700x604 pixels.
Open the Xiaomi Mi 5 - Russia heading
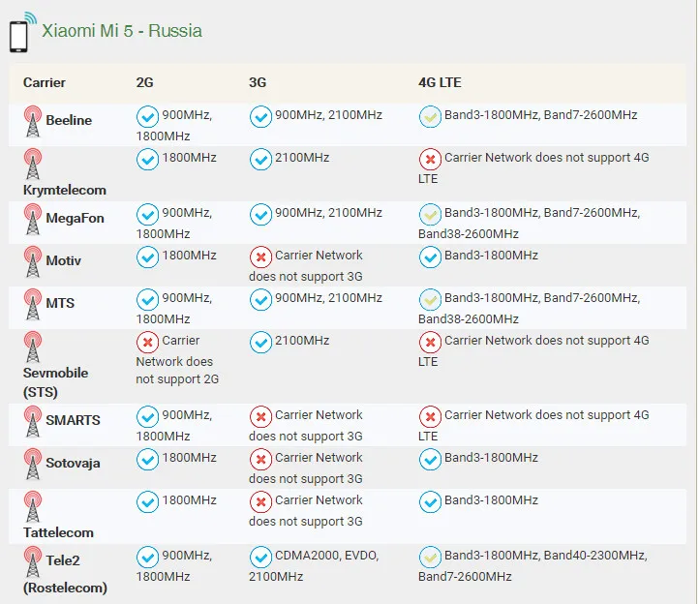(122, 31)
